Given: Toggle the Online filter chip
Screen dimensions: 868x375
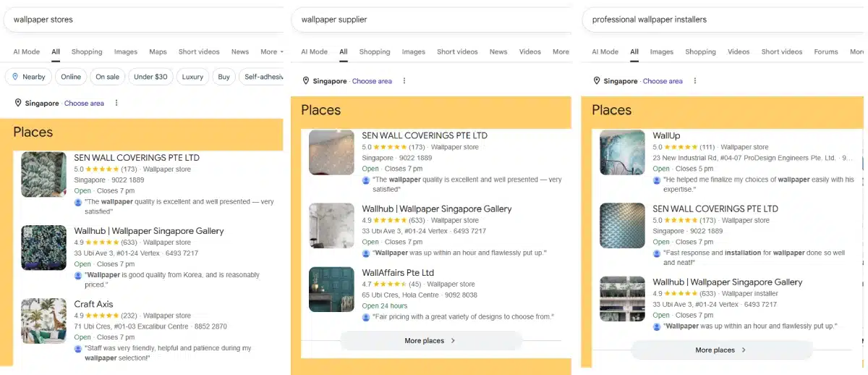Looking at the screenshot, I should tap(71, 77).
